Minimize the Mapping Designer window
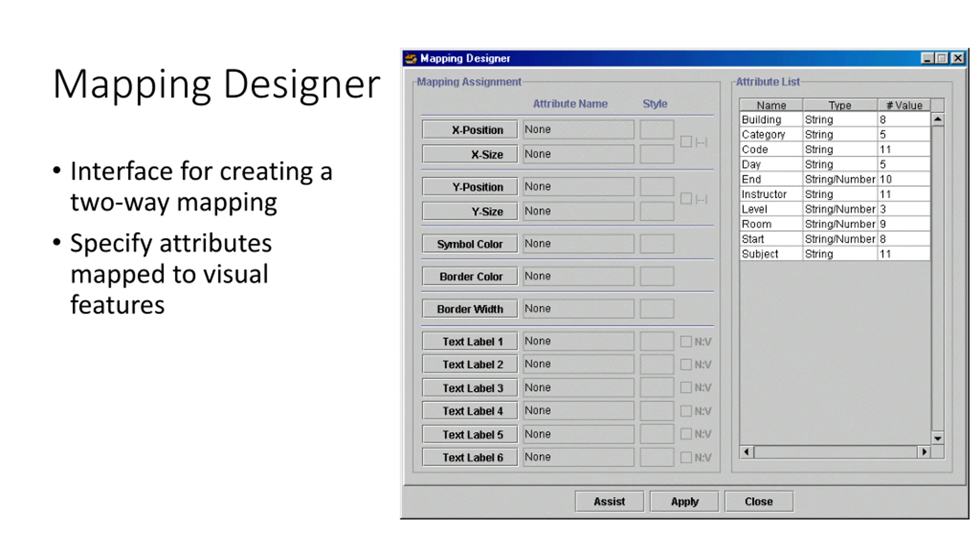Image resolution: width=980 pixels, height=551 pixels. (928, 59)
